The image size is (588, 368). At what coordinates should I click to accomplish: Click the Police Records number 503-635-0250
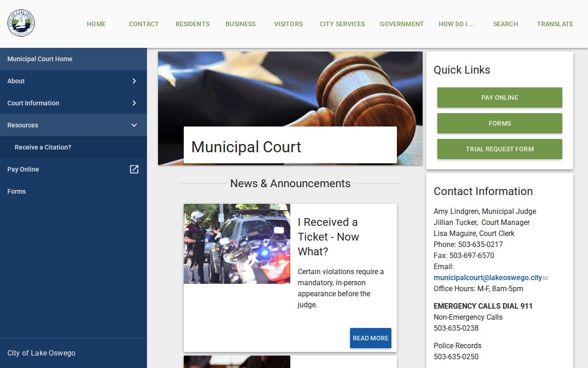click(456, 356)
